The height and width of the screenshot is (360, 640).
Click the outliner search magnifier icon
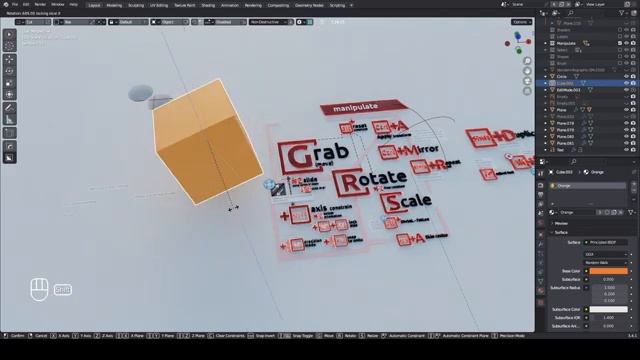tap(571, 13)
